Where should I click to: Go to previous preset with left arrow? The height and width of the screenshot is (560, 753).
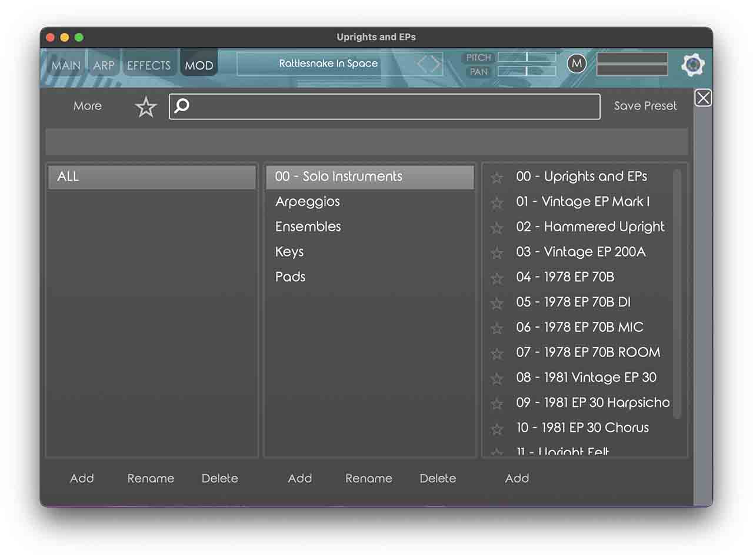(422, 64)
